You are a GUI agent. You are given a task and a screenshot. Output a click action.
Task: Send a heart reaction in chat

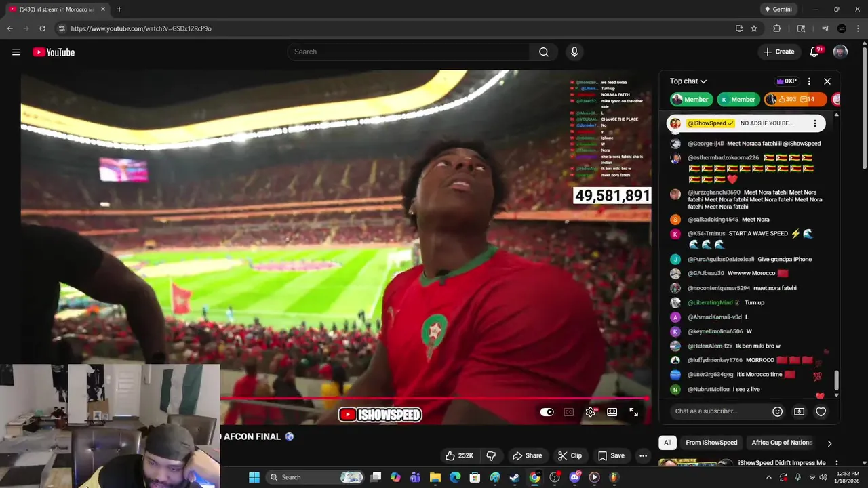click(821, 411)
